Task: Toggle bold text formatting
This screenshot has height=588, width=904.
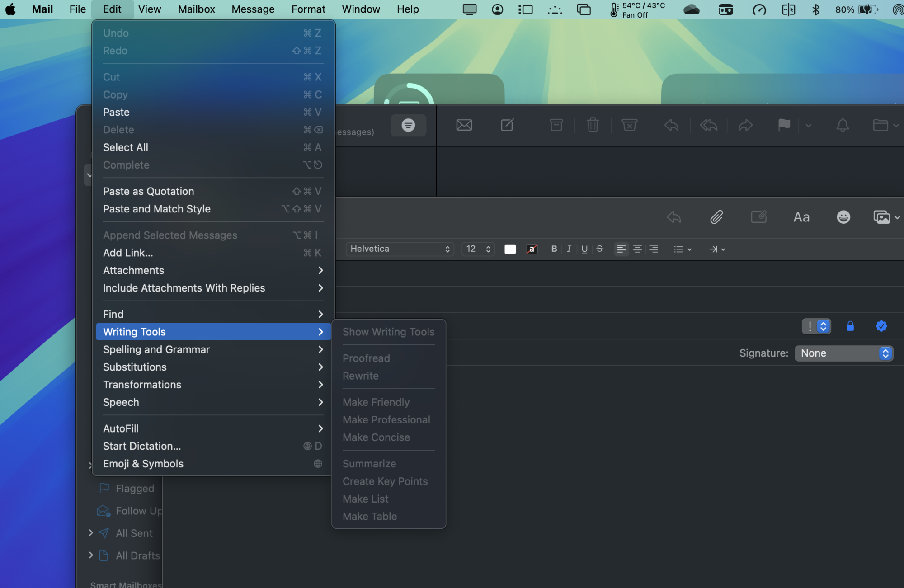Action: pyautogui.click(x=554, y=249)
